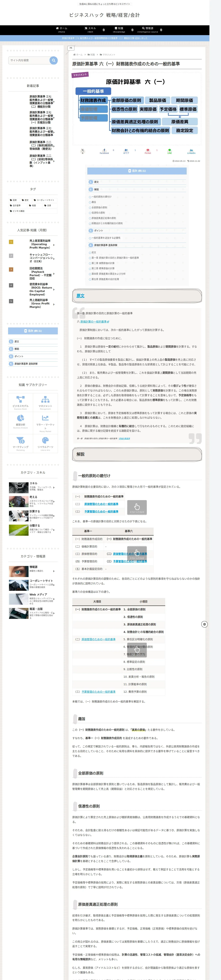Open the 考える skill category thumbnail
The height and width of the screenshot is (980, 221).
(x=19, y=501)
